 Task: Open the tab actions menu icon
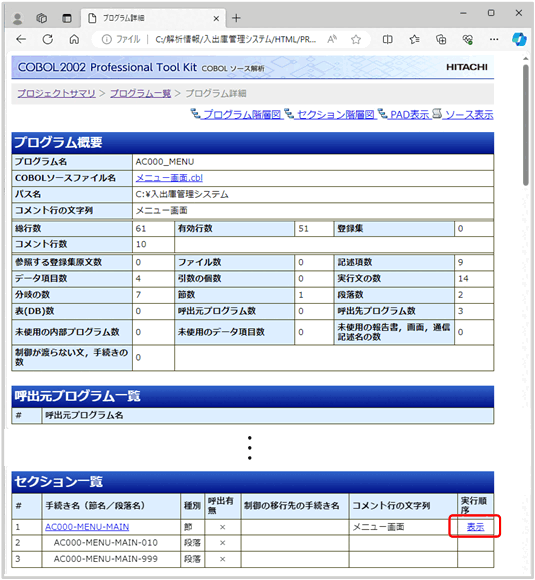point(67,18)
